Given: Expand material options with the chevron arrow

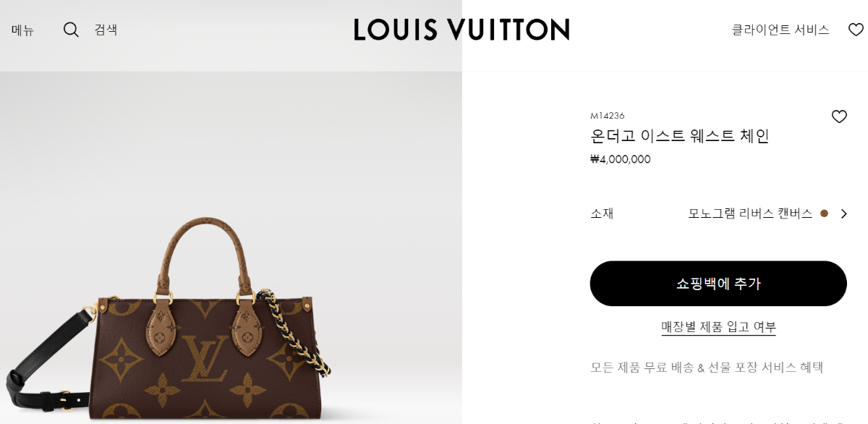Looking at the screenshot, I should [843, 213].
